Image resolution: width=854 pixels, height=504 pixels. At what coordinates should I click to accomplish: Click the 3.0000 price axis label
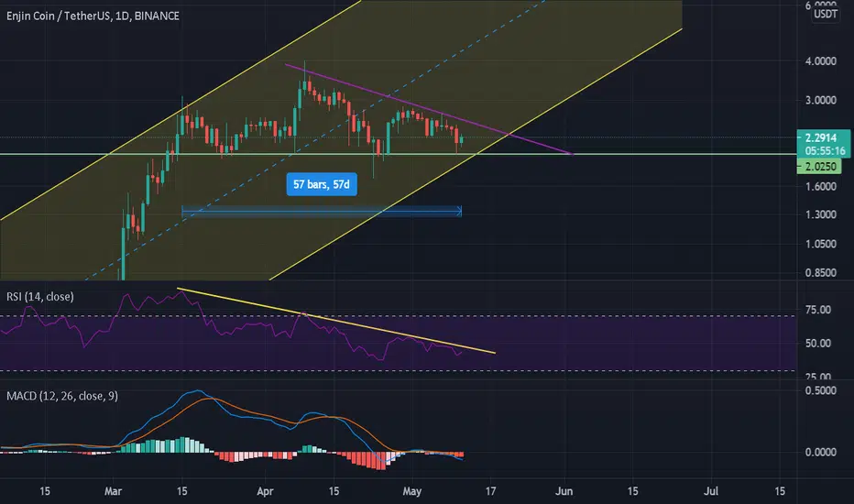tap(820, 100)
